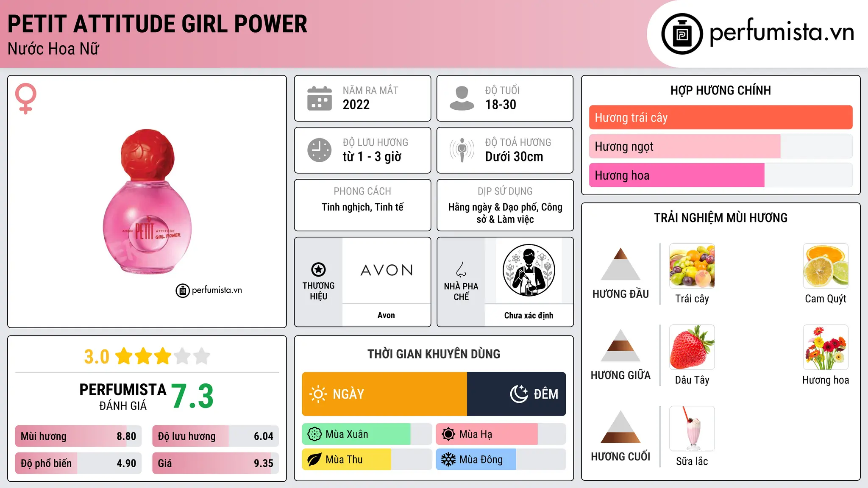This screenshot has width=868, height=488.
Task: Click the Hương cuối pyramid icon
Action: pyautogui.click(x=621, y=427)
